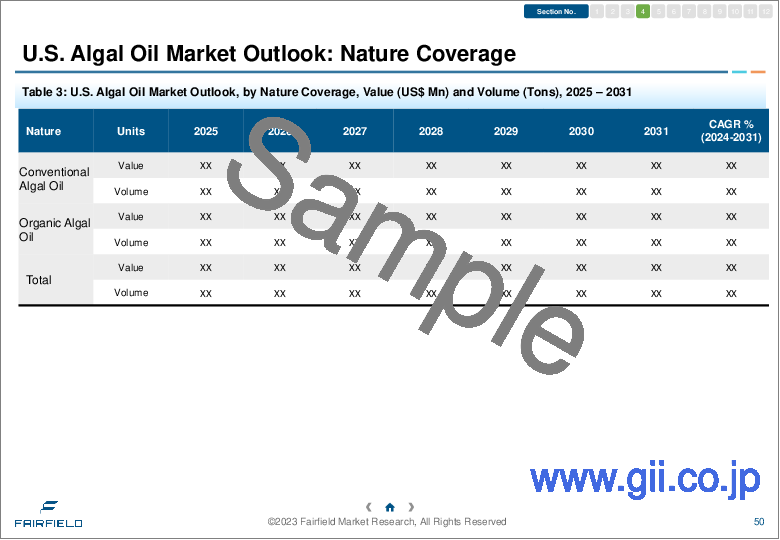
Task: Go to previous slide with left chevron
Action: [x=369, y=507]
